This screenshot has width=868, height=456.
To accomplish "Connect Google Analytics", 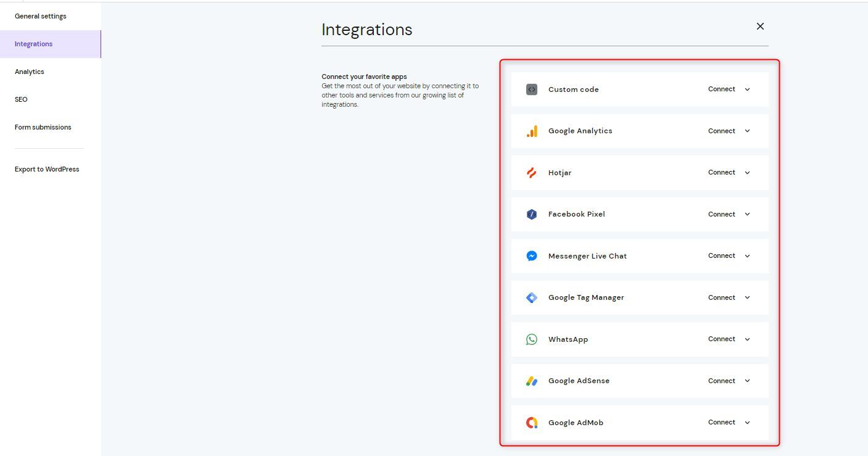I will (x=721, y=131).
